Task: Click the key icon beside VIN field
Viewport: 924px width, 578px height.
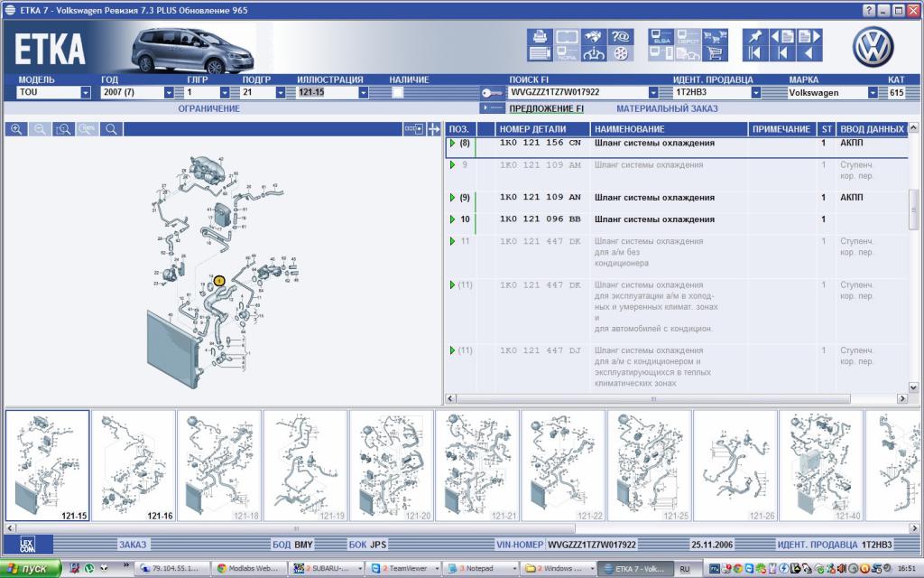Action: 492,93
